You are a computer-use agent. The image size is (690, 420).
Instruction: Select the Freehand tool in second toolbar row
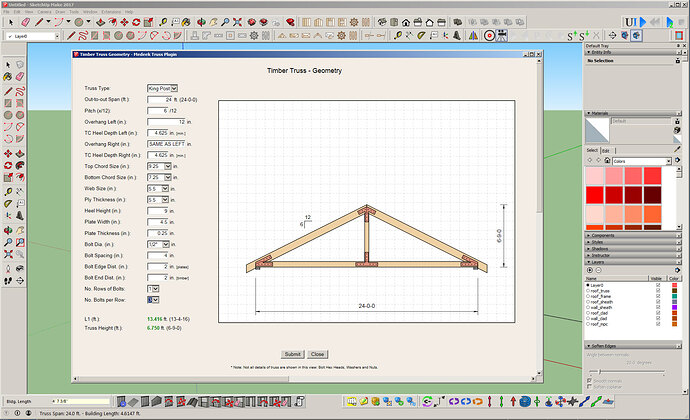click(x=83, y=36)
